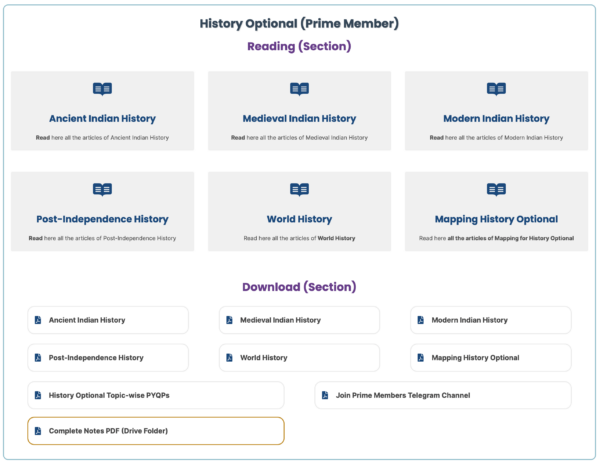Click the PDF icon beside Post-Independence History download
The height and width of the screenshot is (464, 600).
pyautogui.click(x=38, y=358)
